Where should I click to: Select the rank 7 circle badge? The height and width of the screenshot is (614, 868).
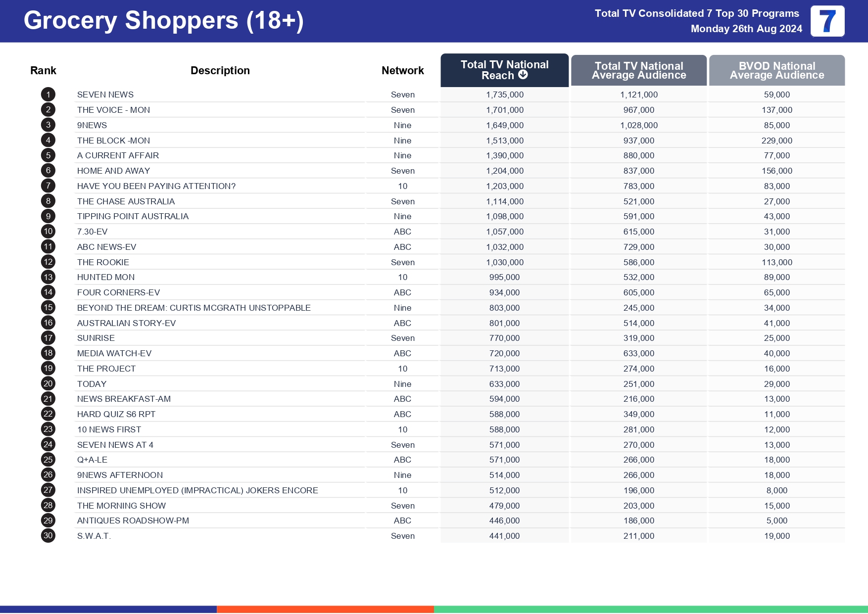48,186
